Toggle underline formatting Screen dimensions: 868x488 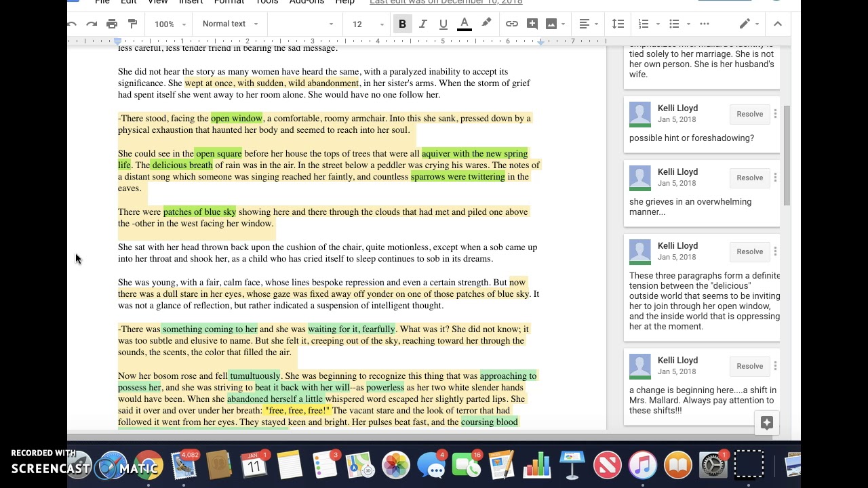[x=443, y=24]
